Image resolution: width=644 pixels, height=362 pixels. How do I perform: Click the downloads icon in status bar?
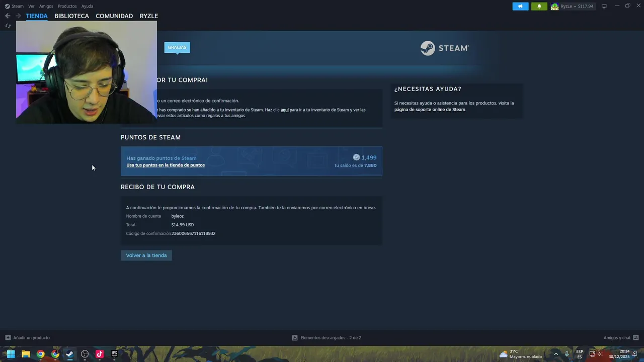[x=295, y=338]
